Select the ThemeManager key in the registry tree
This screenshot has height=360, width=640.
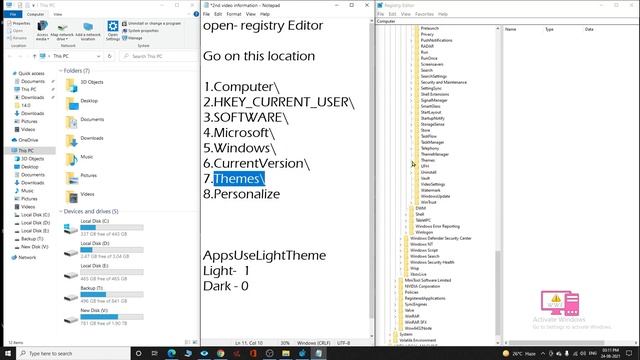tap(434, 154)
